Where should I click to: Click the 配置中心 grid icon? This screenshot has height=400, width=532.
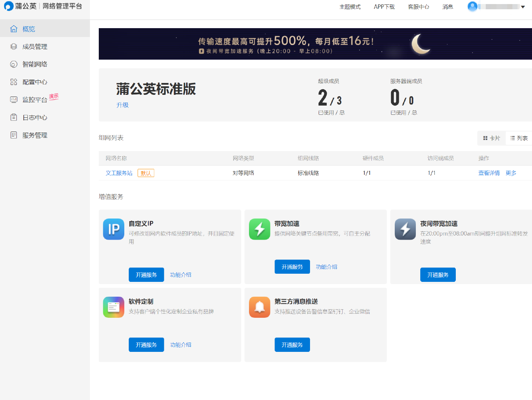pos(14,82)
